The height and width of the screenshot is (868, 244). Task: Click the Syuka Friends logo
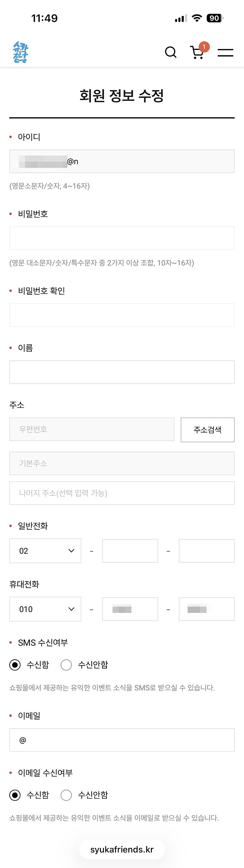click(x=20, y=52)
